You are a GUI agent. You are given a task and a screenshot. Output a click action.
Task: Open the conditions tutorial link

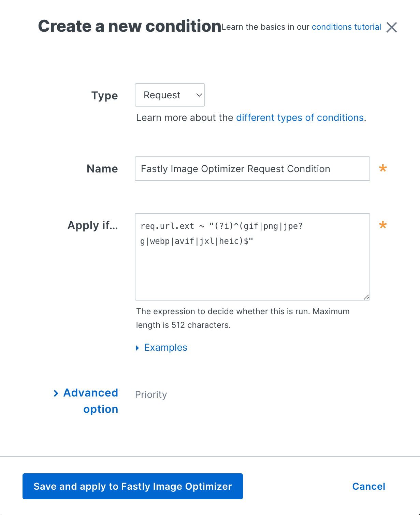tap(346, 27)
